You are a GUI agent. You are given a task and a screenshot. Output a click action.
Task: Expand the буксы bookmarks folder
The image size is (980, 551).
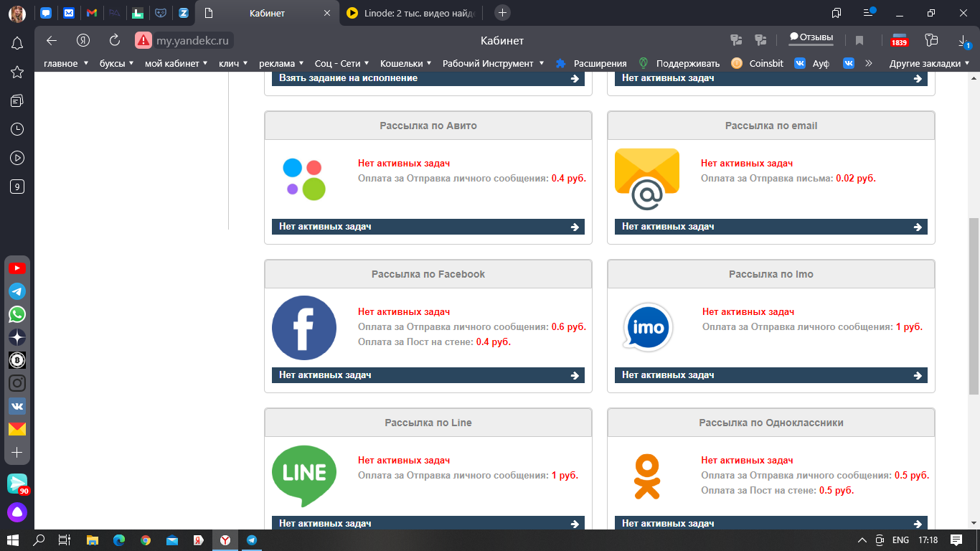tap(117, 63)
